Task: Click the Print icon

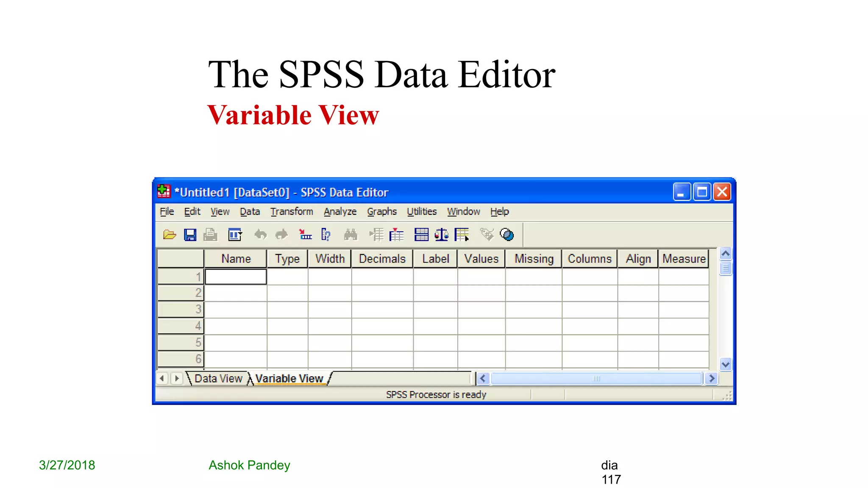Action: click(210, 235)
